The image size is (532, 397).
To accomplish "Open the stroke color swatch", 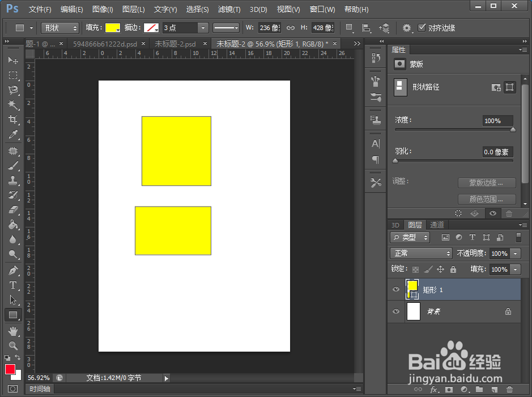I will [x=151, y=28].
